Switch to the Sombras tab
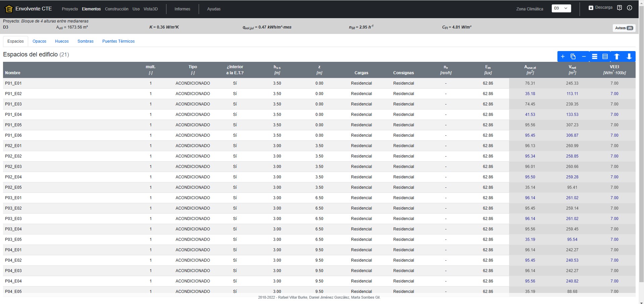 click(x=86, y=41)
